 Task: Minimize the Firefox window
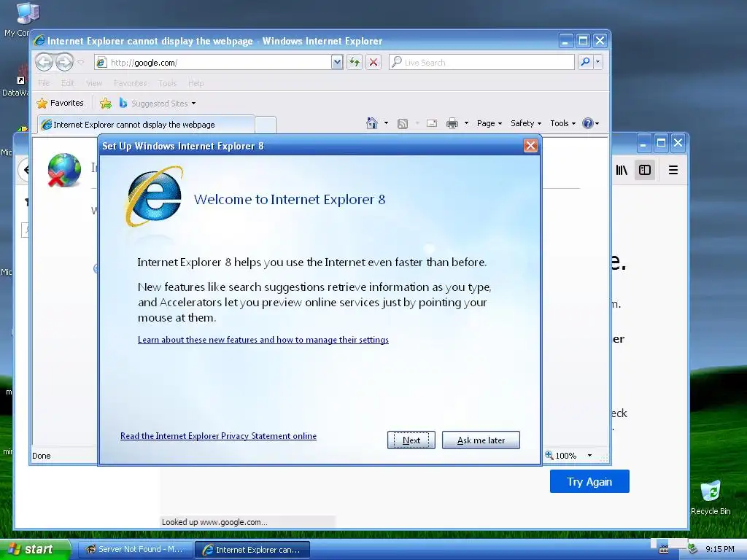[643, 142]
